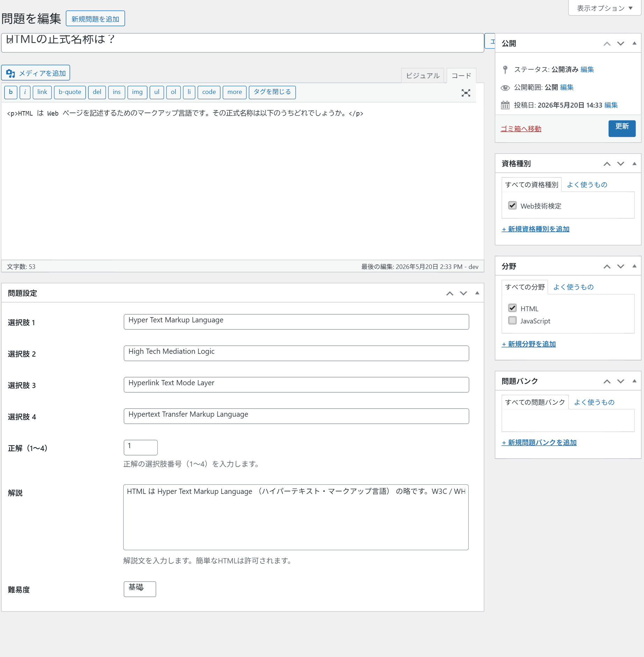Click the fullscreen distraction-free editor icon

[466, 93]
